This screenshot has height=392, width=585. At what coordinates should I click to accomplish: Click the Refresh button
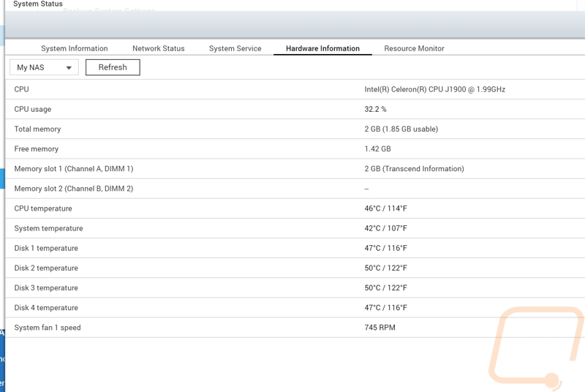point(113,67)
